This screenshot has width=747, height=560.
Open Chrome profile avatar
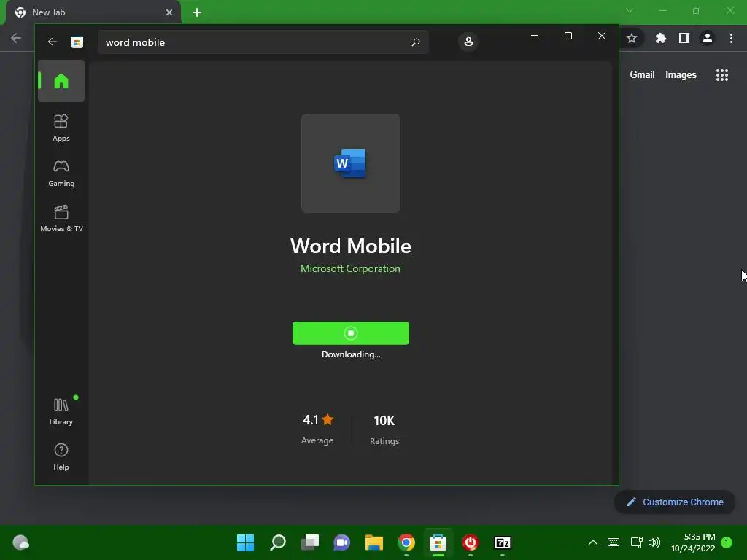[708, 38]
